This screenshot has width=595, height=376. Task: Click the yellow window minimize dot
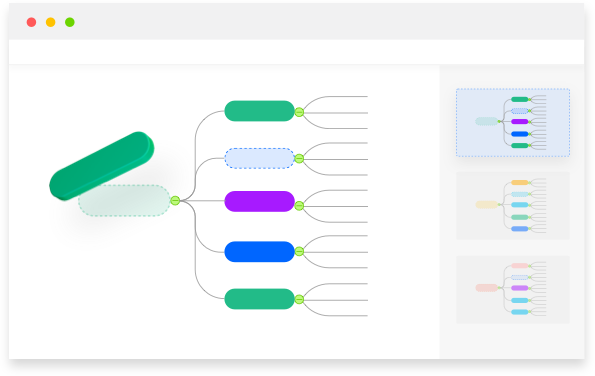[50, 22]
